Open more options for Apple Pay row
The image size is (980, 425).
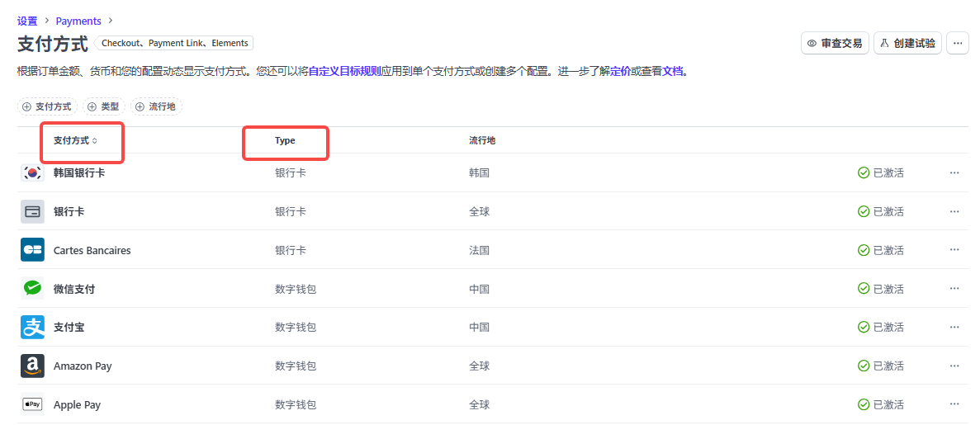click(954, 404)
